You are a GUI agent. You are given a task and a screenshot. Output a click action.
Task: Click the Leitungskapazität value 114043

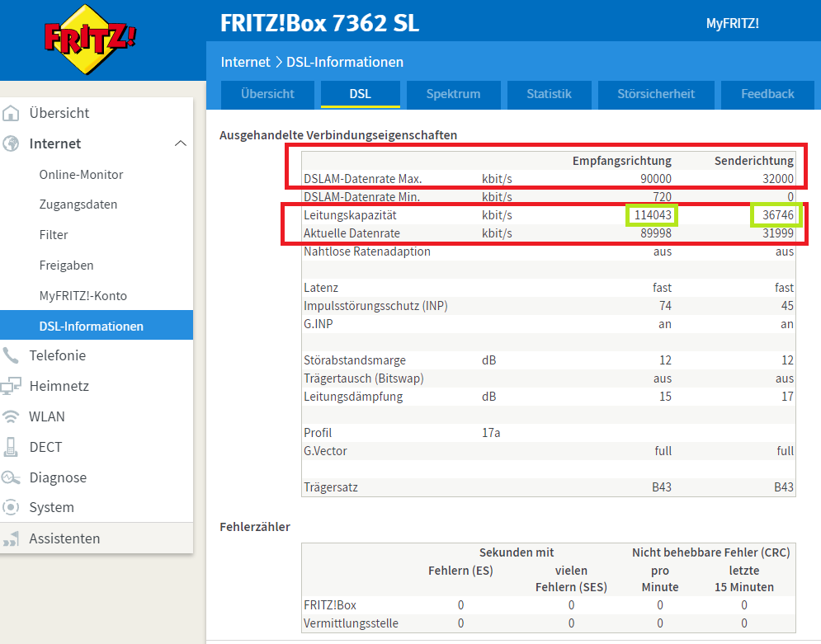pos(653,215)
